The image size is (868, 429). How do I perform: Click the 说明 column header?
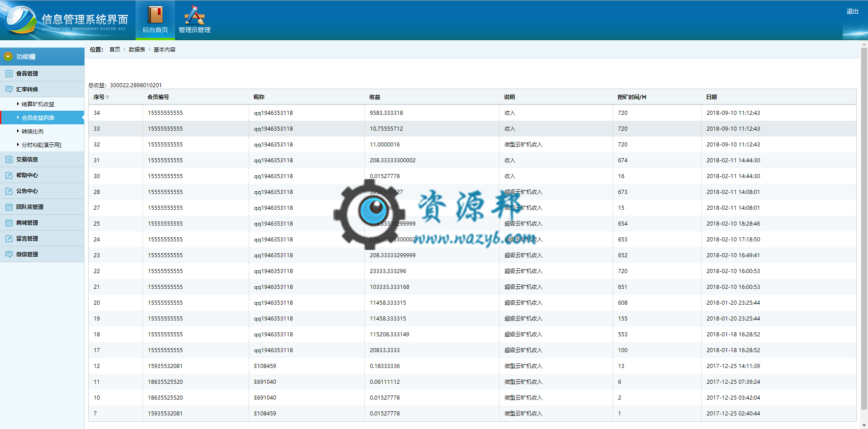pos(509,97)
